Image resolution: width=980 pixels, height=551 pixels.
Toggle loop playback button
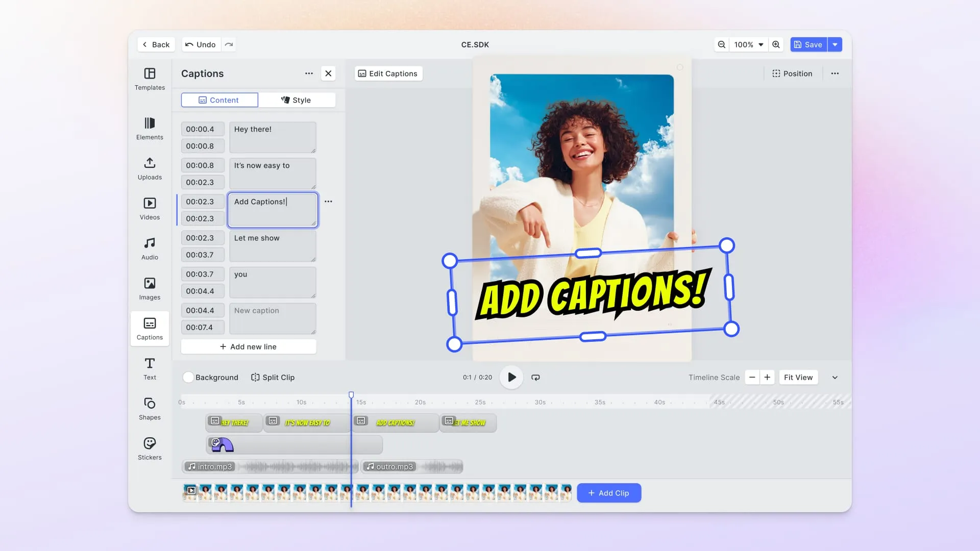535,378
